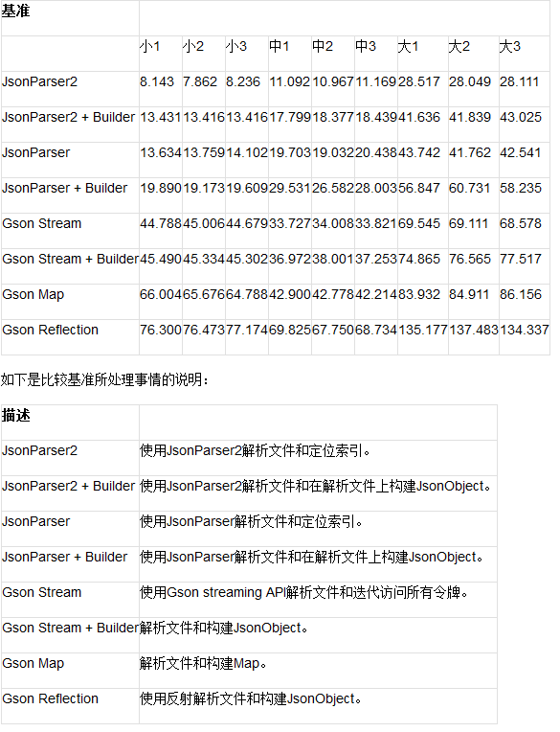Select the value 77.517
Screen dimensions: 560x732
pyautogui.click(x=521, y=259)
